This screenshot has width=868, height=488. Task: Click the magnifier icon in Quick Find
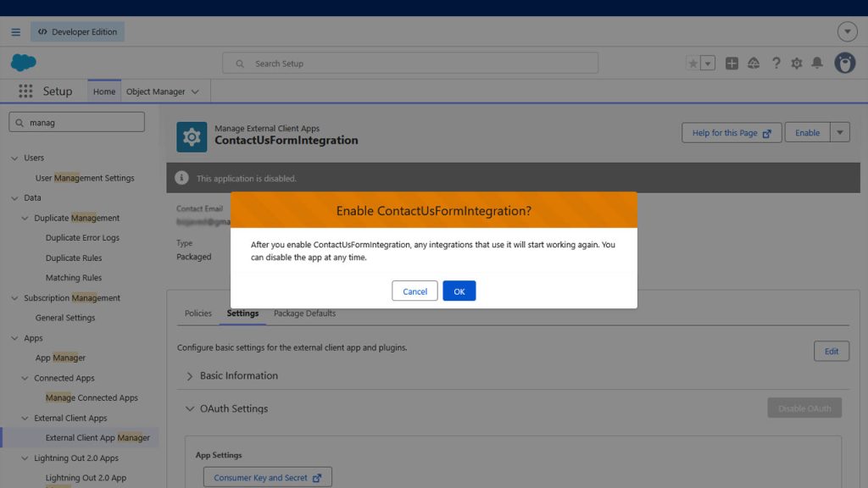[19, 123]
